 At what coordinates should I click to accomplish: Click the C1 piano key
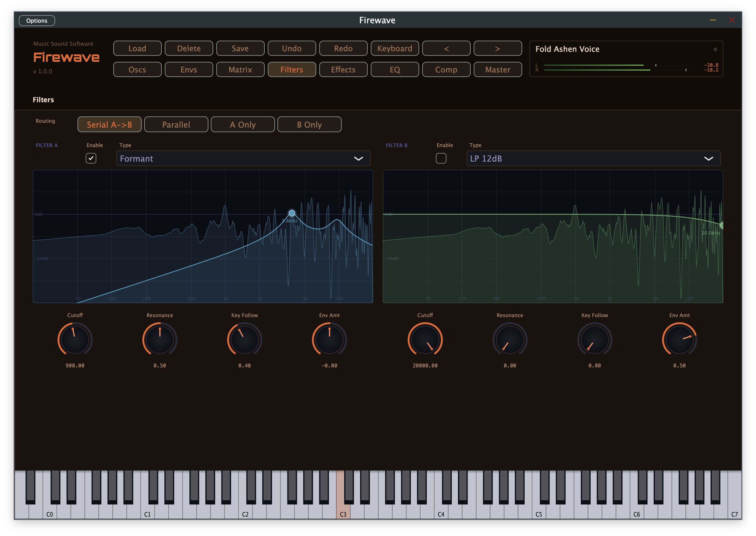(148, 511)
